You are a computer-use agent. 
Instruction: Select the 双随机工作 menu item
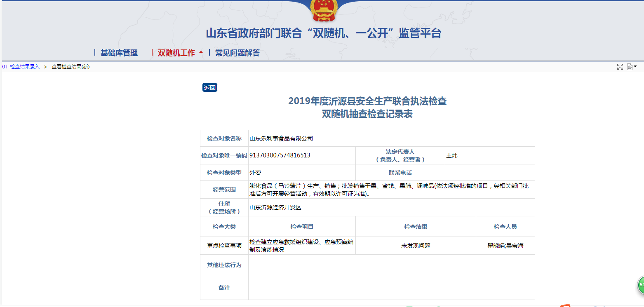(x=176, y=53)
